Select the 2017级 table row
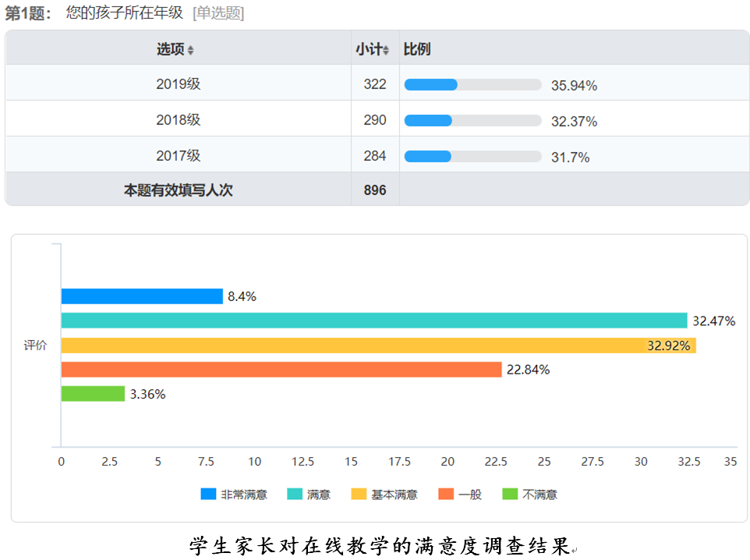 179,156
